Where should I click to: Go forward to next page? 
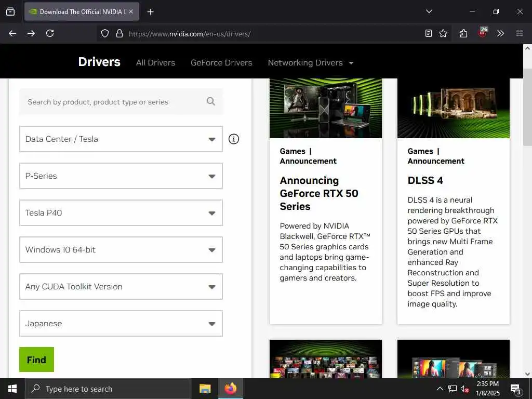tap(31, 33)
